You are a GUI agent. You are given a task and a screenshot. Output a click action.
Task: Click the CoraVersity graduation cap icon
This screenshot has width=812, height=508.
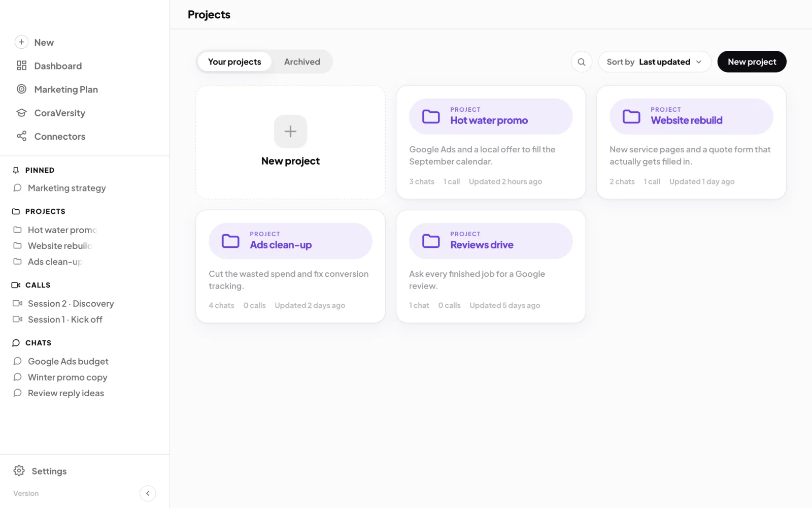[21, 113]
